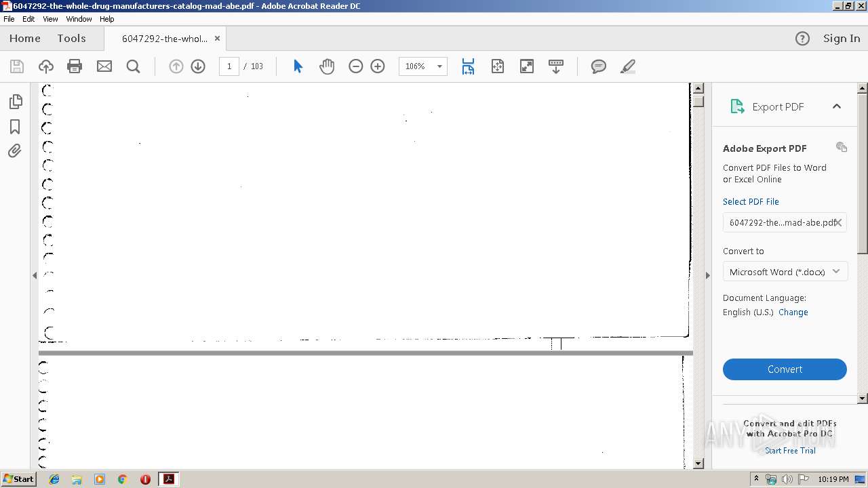This screenshot has width=868, height=488.
Task: Fit one full page to window
Action: click(498, 66)
